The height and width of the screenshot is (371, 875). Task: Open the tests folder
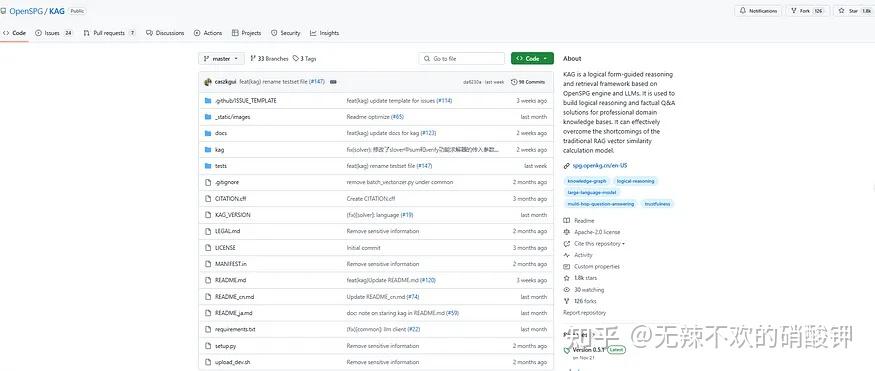220,166
